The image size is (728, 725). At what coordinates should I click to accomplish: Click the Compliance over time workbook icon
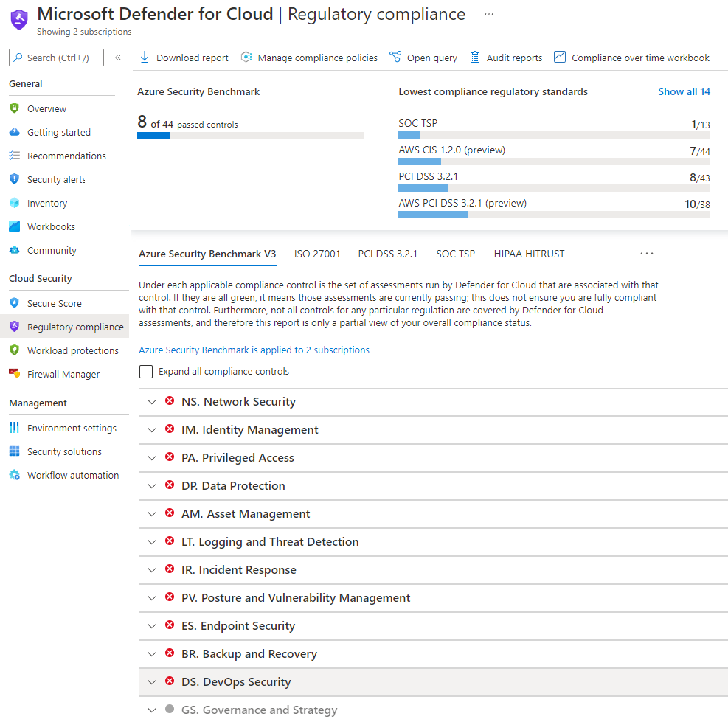coord(560,57)
